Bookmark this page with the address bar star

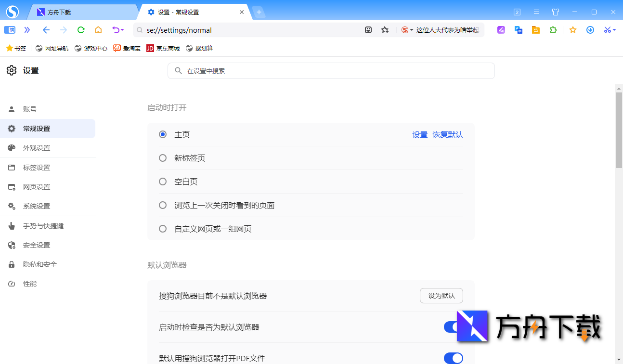[x=385, y=30]
